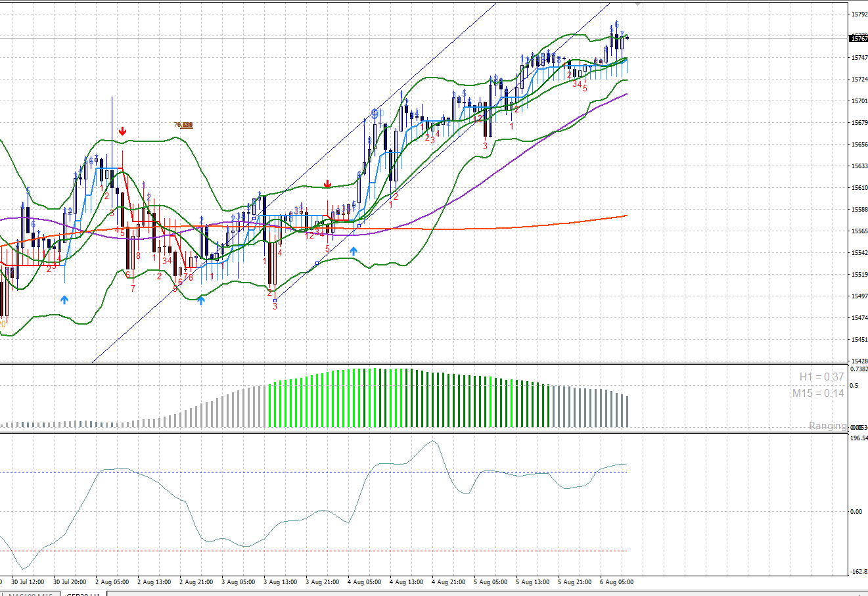Click the blue up arrow near 4 Aug 05:00
This screenshot has height=596, width=868.
353,250
